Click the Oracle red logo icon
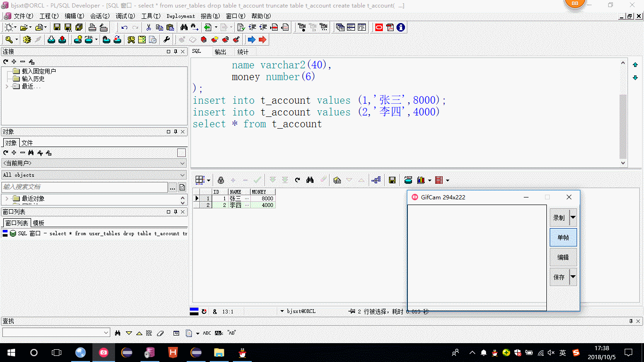 click(x=379, y=27)
